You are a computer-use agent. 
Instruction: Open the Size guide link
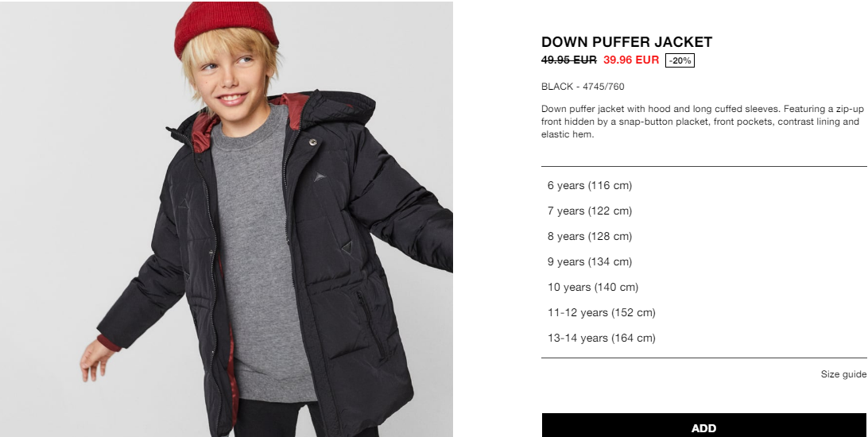[x=843, y=374]
